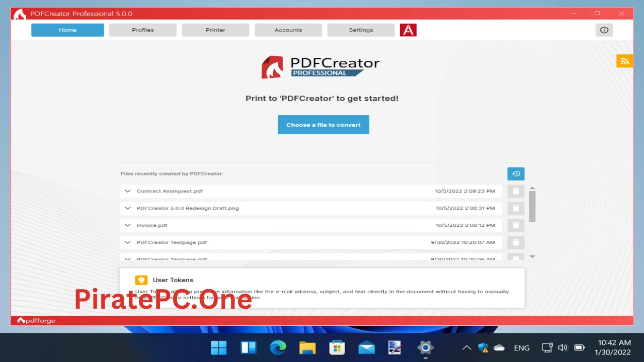Click the recent files scrollbar thumb
Image resolution: width=644 pixels, height=362 pixels.
532,207
